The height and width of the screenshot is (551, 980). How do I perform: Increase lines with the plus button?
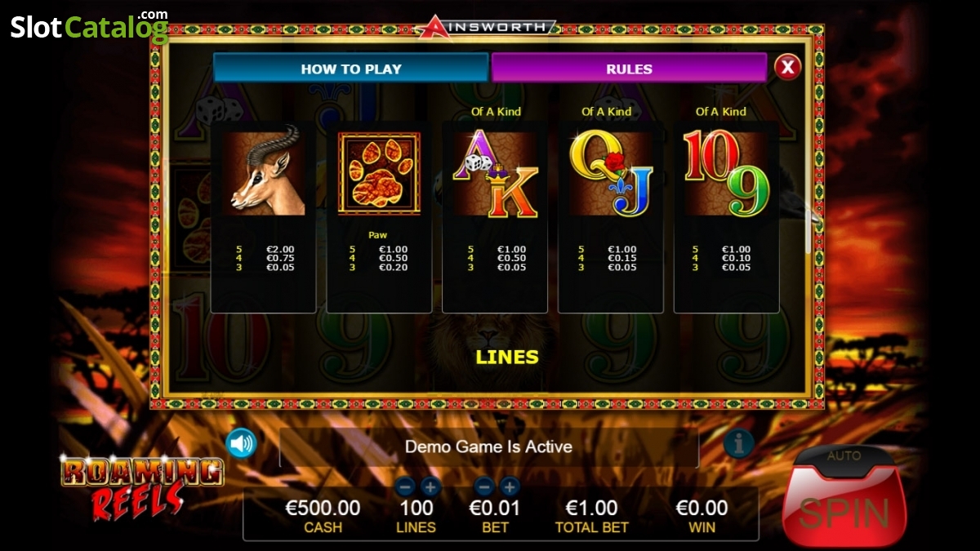(430, 487)
